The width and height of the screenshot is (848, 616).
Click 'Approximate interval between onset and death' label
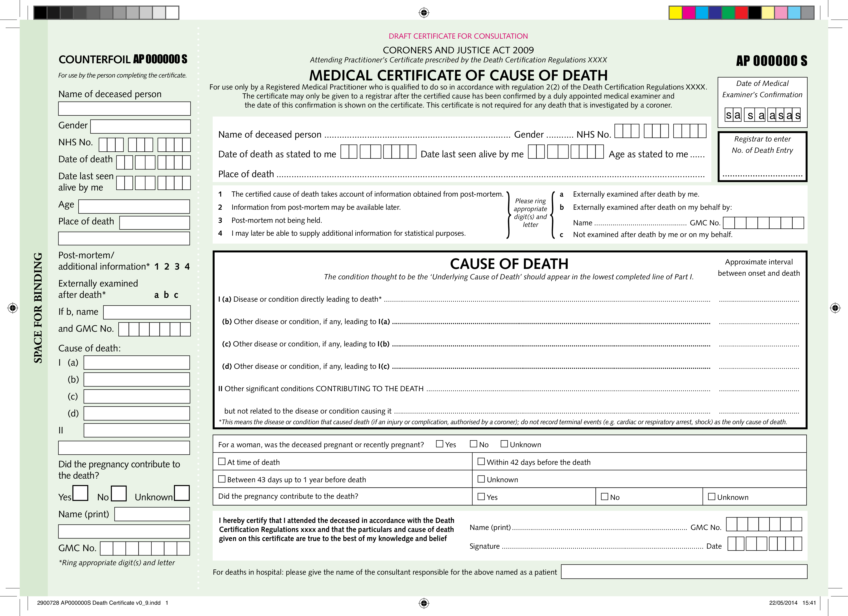tap(759, 267)
